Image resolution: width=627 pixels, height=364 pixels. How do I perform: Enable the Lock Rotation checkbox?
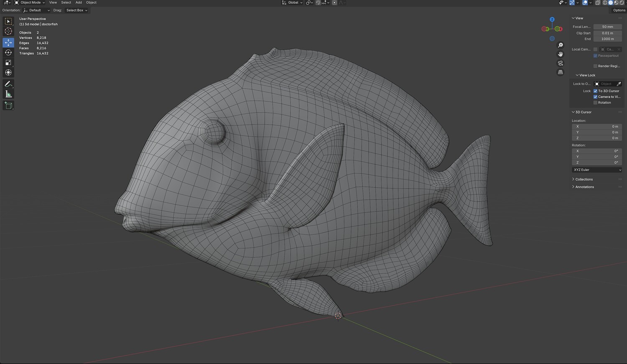[x=595, y=103]
